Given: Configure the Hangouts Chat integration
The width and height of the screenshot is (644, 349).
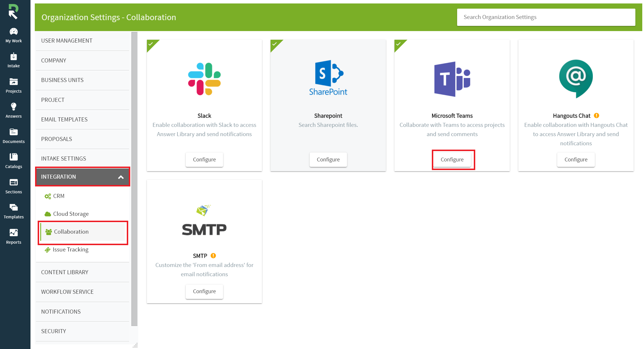Looking at the screenshot, I should click(x=576, y=160).
